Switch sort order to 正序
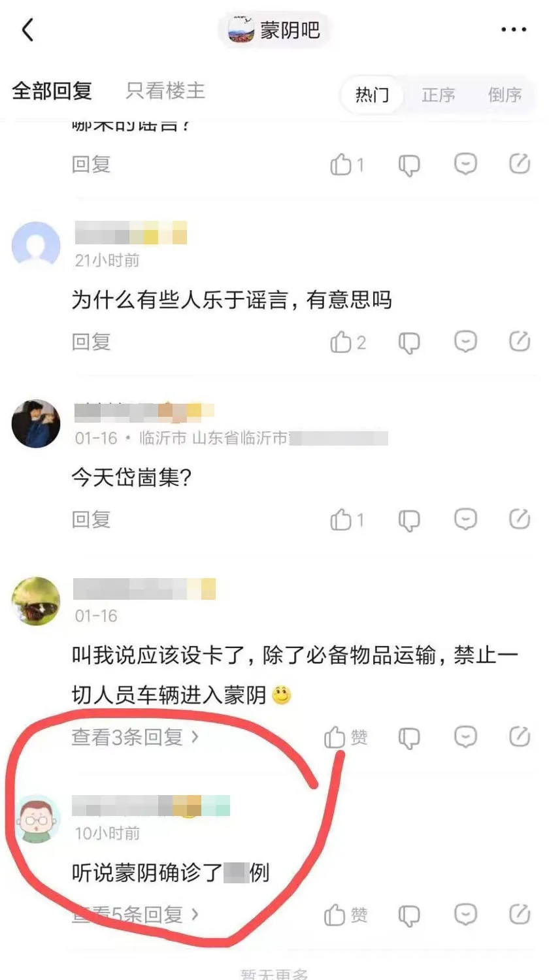 [438, 95]
